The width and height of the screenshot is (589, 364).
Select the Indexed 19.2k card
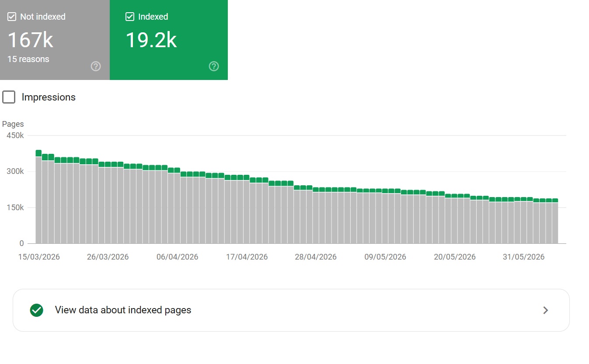[169, 40]
